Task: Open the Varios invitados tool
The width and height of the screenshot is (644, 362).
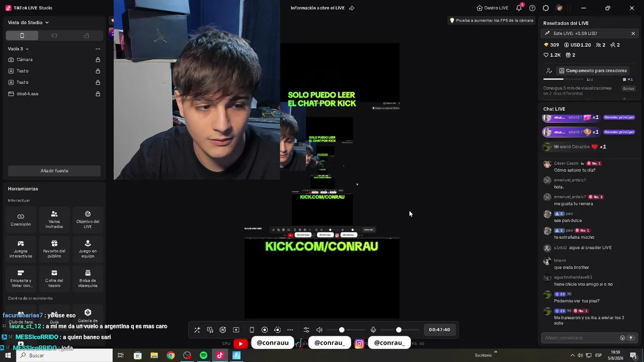Action: click(54, 220)
